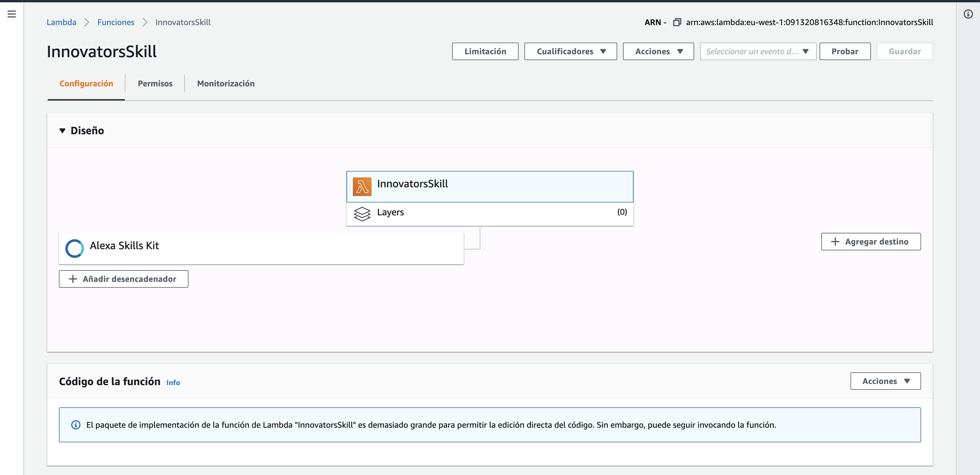The image size is (980, 475).
Task: Switch to the Monitorización tab
Action: [225, 83]
